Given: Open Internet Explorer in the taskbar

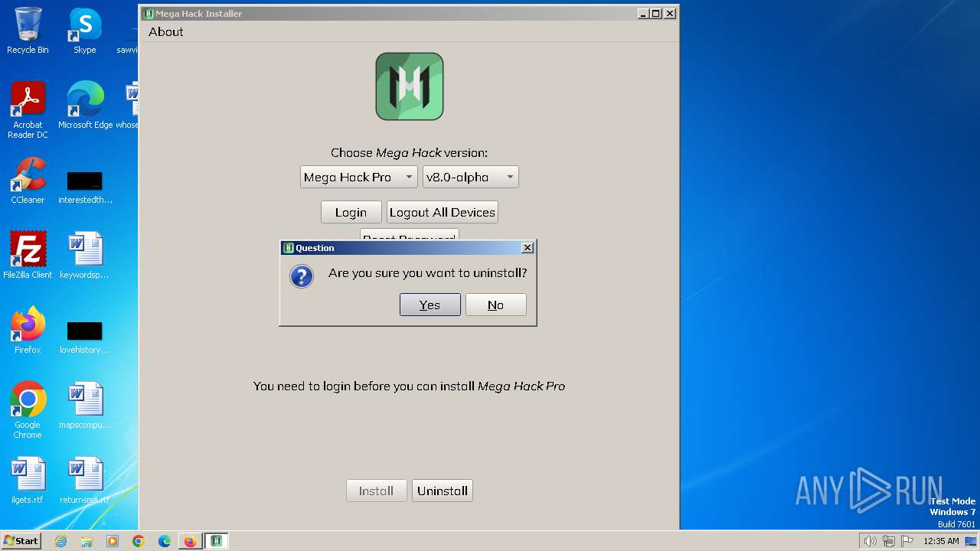Looking at the screenshot, I should point(60,541).
